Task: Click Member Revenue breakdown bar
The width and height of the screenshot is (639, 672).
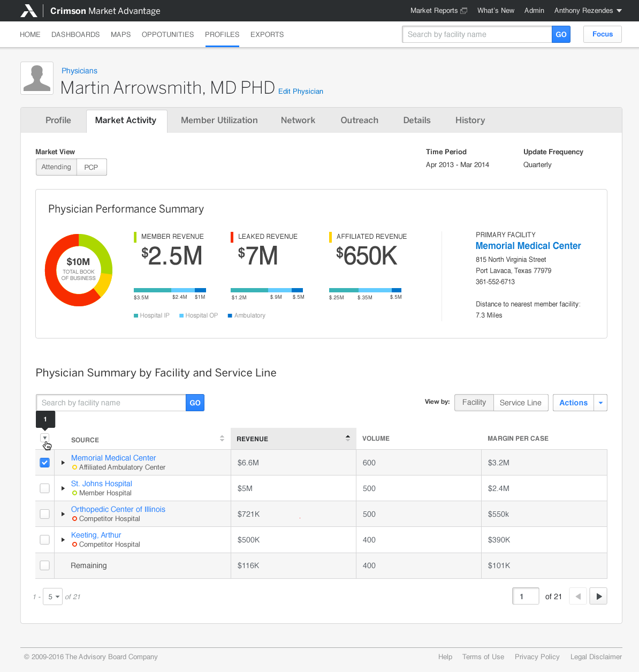Action: [x=170, y=290]
